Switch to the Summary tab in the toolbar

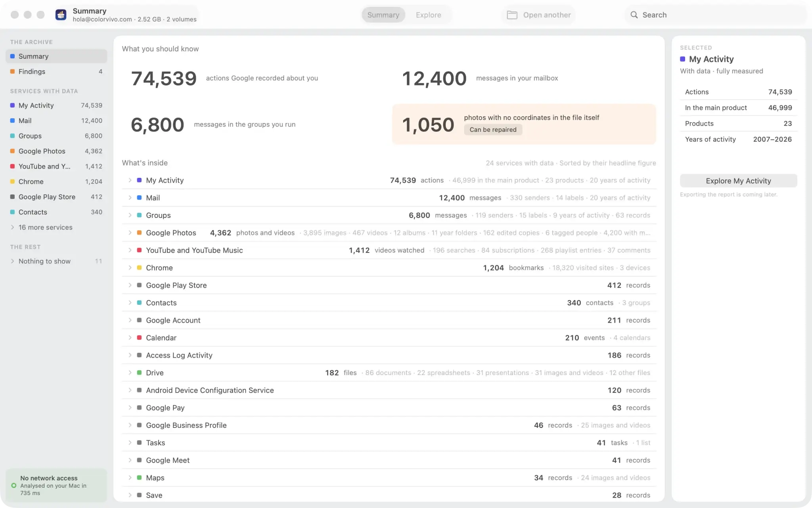pyautogui.click(x=383, y=15)
